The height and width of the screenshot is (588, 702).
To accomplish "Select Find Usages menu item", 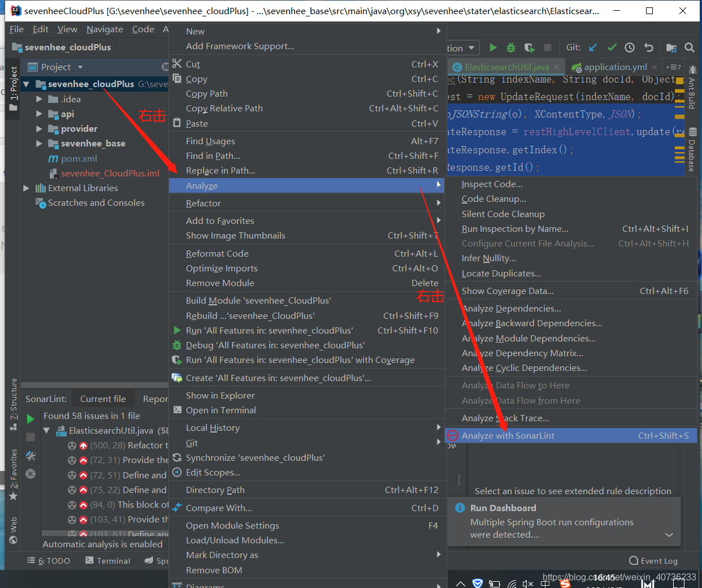I will coord(307,141).
